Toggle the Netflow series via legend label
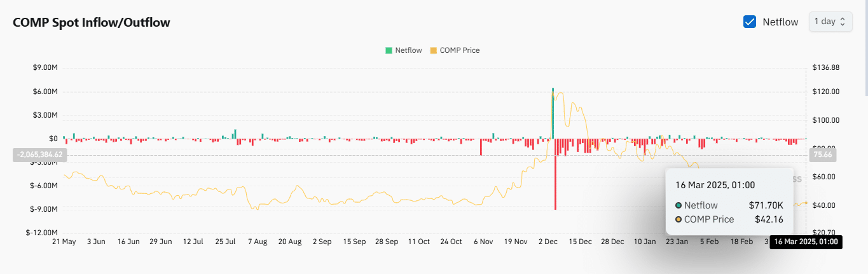868x274 pixels. click(x=408, y=50)
